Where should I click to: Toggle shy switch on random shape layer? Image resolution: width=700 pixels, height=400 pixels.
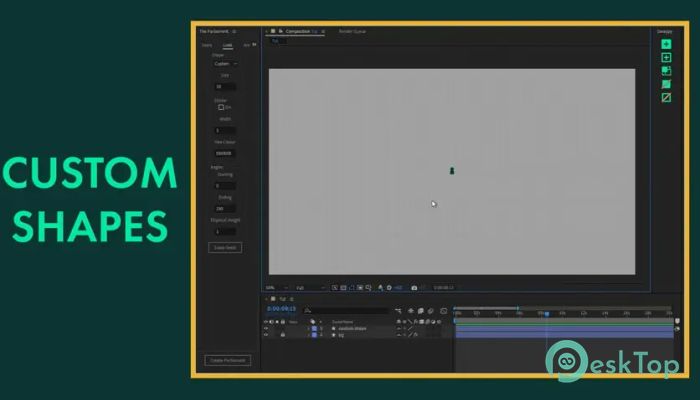399,329
